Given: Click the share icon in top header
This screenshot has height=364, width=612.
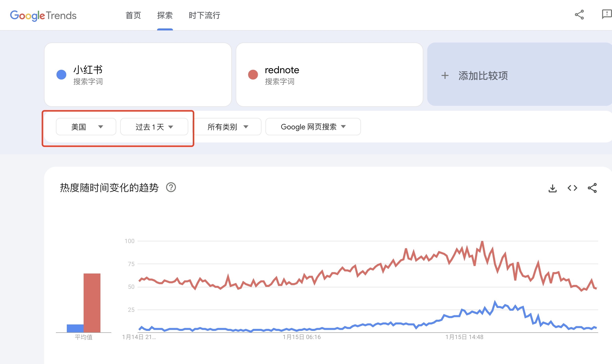Looking at the screenshot, I should pyautogui.click(x=579, y=15).
